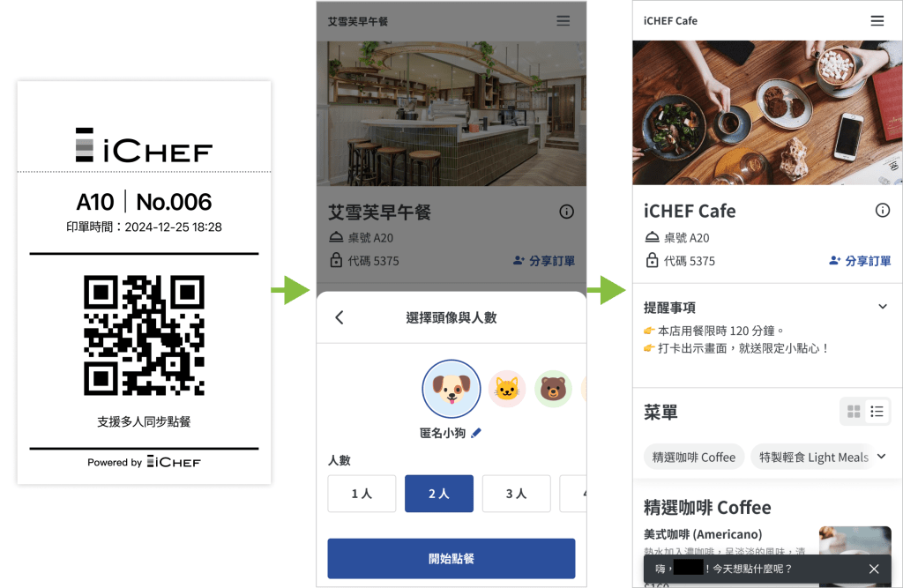Open hamburger menu in iCHEF Cafe header
The image size is (903, 588).
877,21
